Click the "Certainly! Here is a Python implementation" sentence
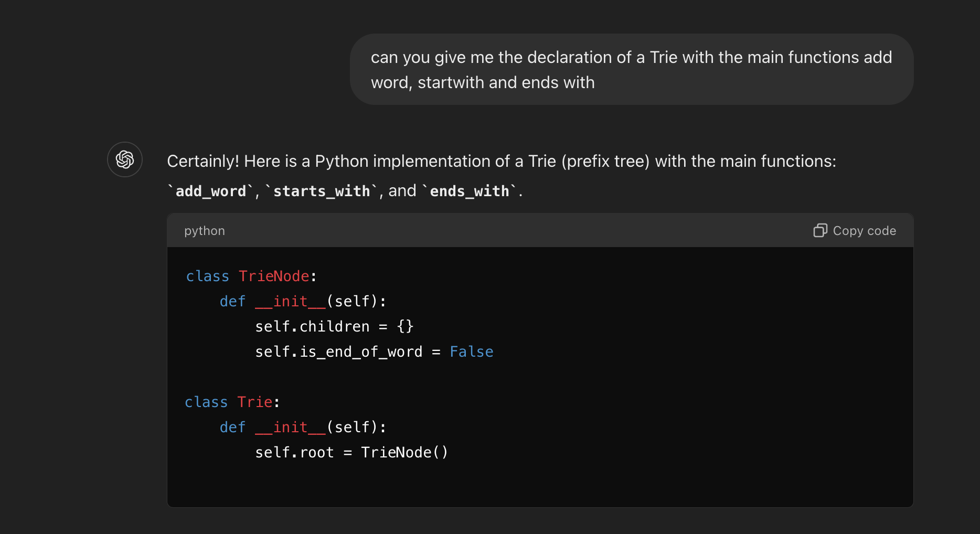 (x=501, y=161)
